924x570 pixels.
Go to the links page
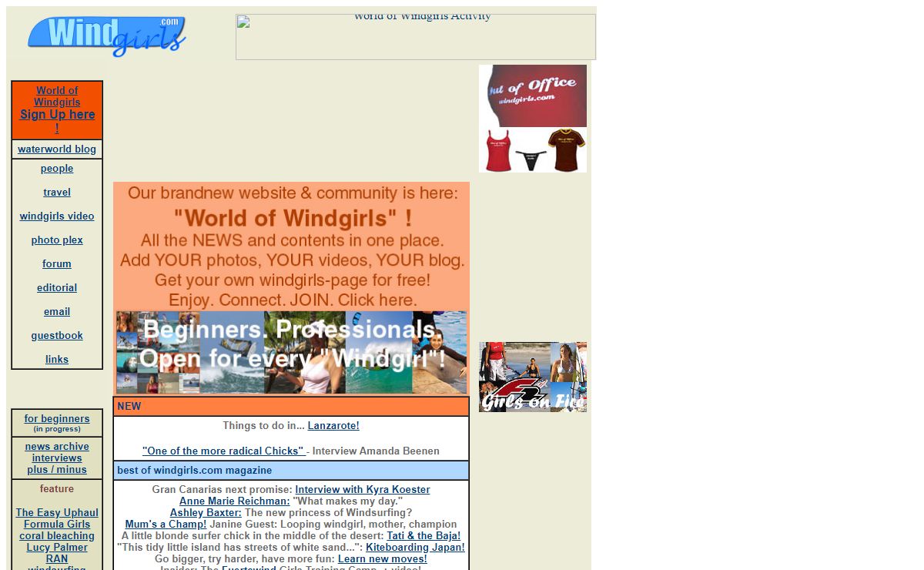pos(57,360)
